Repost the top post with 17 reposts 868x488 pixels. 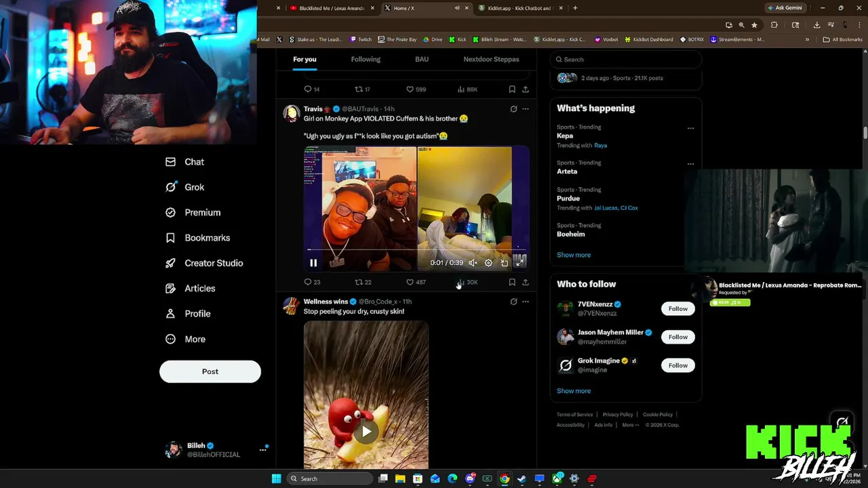(x=363, y=89)
